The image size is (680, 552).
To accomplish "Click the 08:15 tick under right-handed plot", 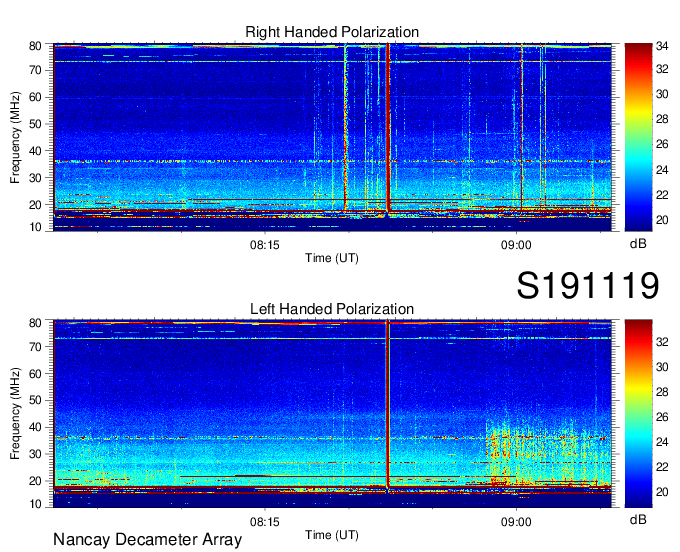I will (265, 245).
